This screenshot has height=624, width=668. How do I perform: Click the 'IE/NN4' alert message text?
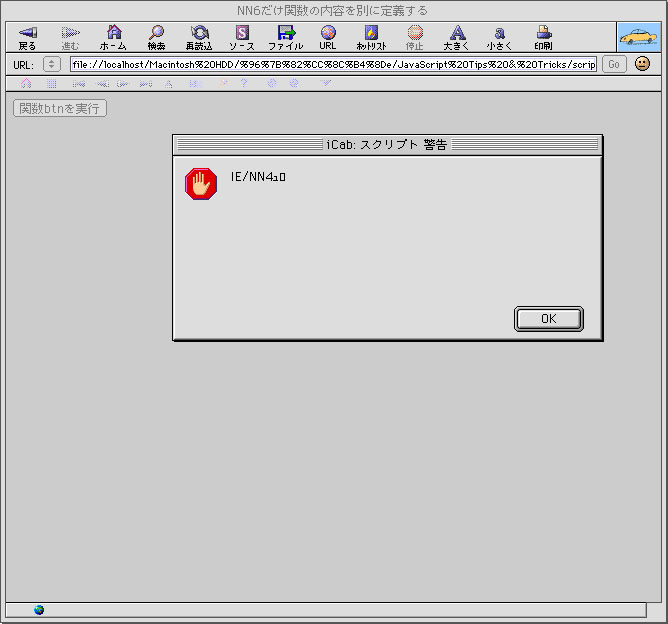coord(258,176)
